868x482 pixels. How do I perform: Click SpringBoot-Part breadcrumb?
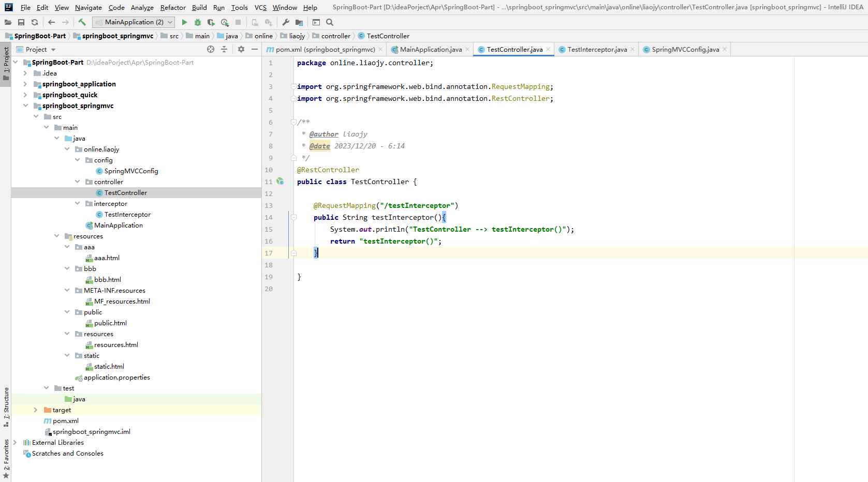(x=36, y=36)
